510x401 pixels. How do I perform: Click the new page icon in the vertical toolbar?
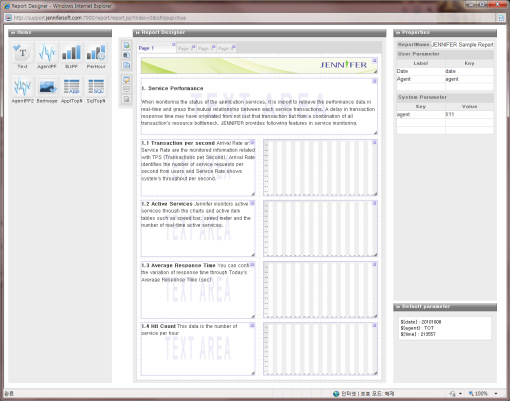tap(127, 45)
